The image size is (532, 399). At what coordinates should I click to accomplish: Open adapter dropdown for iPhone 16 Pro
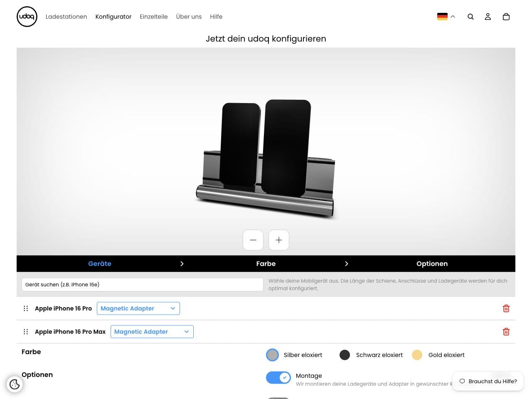tap(138, 308)
